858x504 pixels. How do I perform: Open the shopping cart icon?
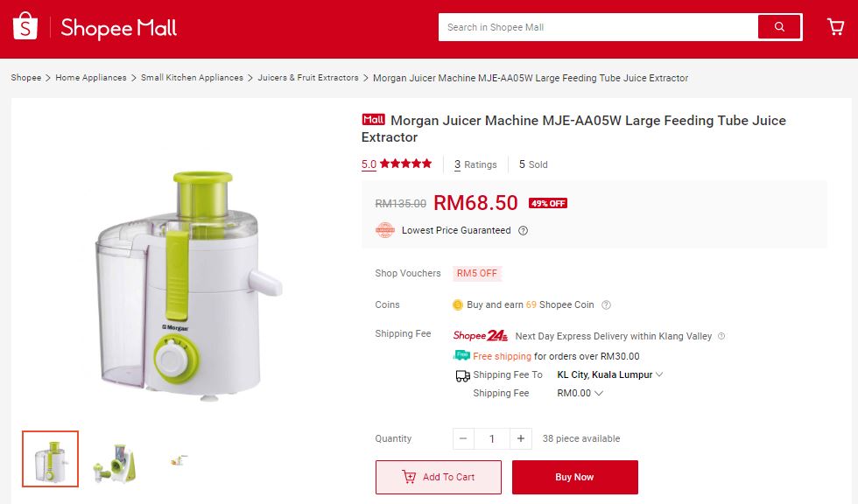coord(835,27)
